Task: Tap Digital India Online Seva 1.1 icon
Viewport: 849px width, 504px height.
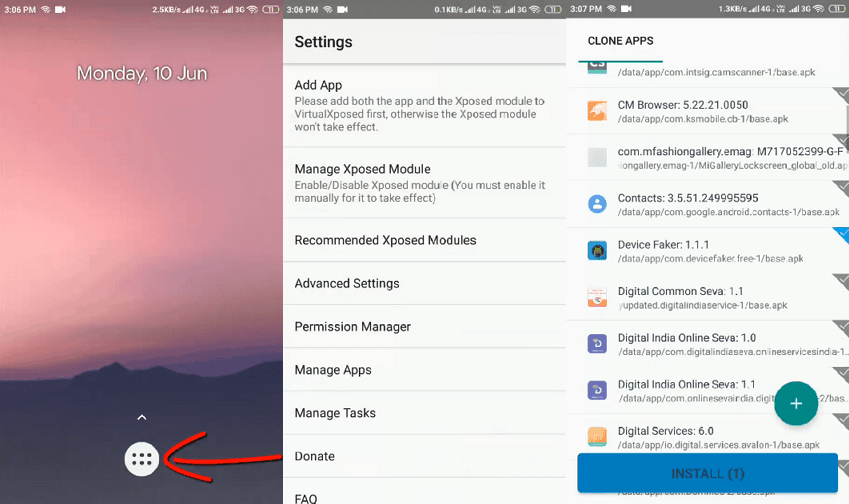Action: (597, 390)
